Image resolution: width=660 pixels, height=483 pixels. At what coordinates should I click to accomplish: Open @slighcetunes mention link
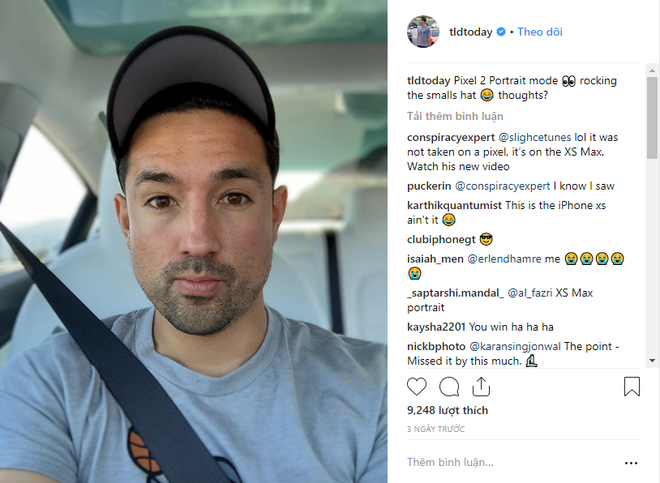click(x=535, y=137)
